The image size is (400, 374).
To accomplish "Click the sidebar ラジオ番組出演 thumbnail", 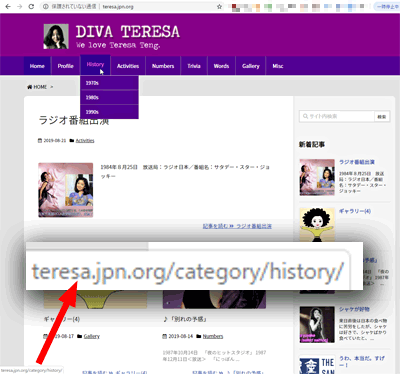I will pos(317,177).
